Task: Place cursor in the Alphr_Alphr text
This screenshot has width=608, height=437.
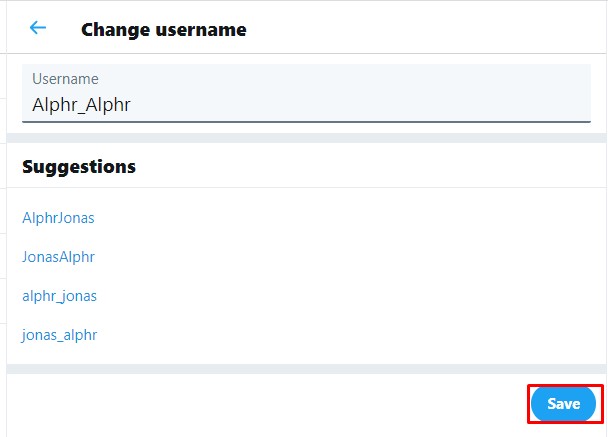Action: 81,105
